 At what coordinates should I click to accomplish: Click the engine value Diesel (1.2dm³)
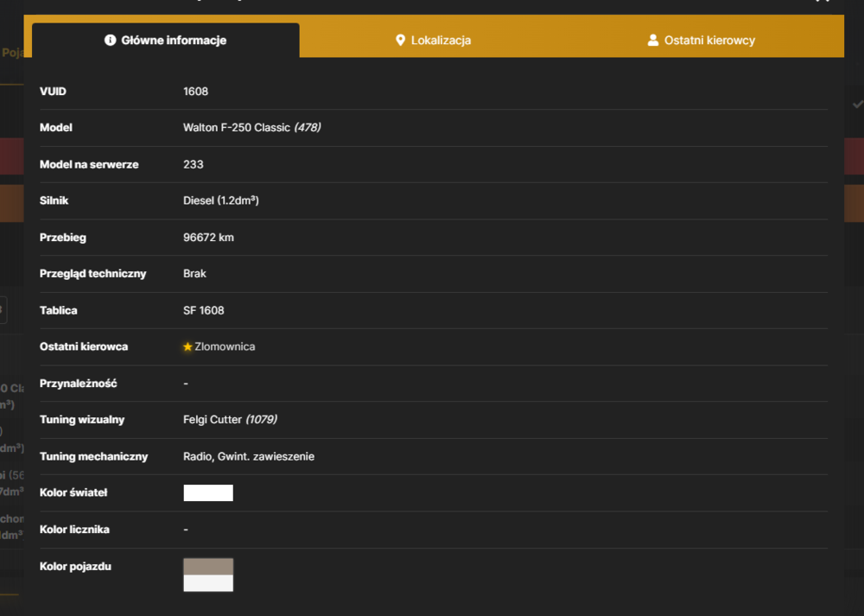[221, 200]
